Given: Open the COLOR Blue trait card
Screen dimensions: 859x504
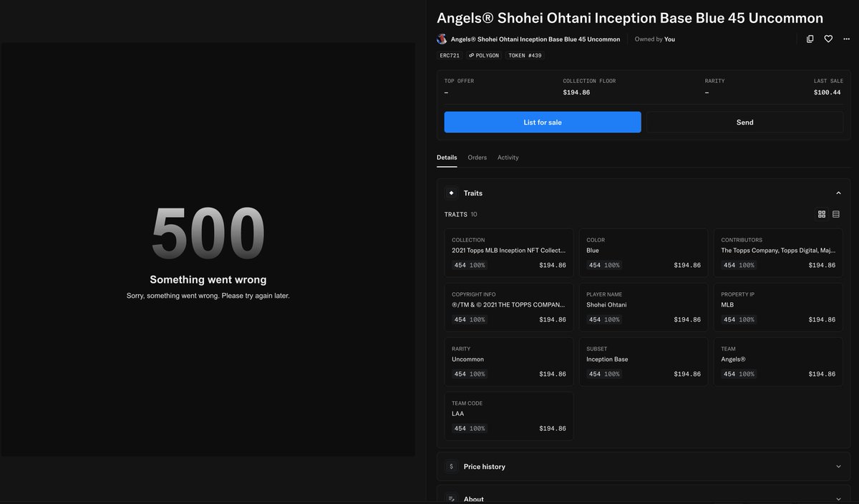Looking at the screenshot, I should 644,253.
